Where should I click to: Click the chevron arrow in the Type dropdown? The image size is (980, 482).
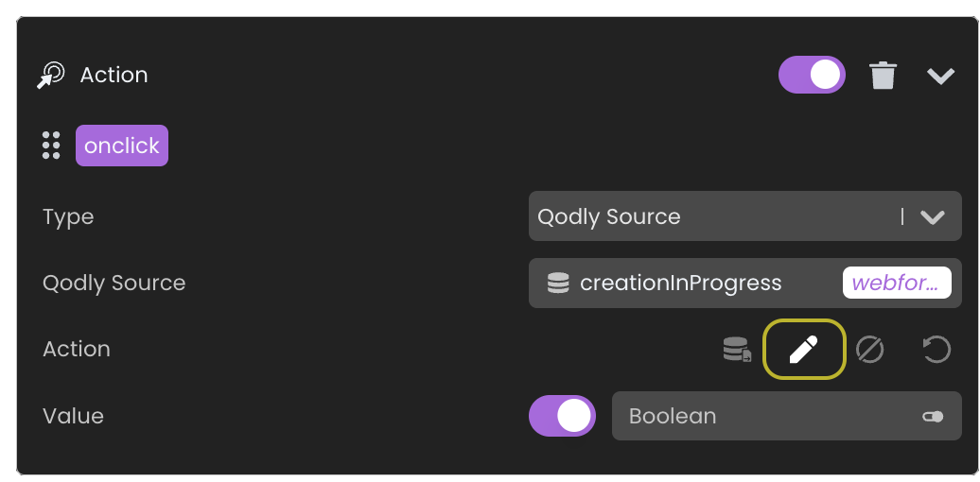[x=933, y=217]
